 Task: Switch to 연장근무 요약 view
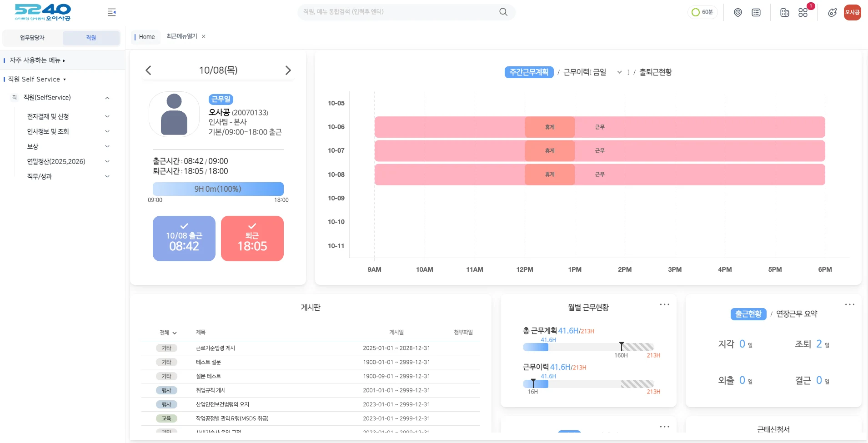pos(797,314)
